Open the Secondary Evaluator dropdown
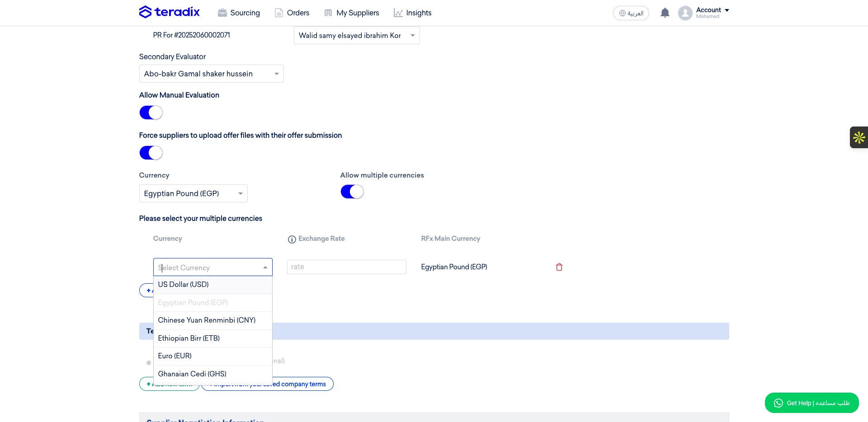Screen dimensions: 868x422 tap(211, 74)
